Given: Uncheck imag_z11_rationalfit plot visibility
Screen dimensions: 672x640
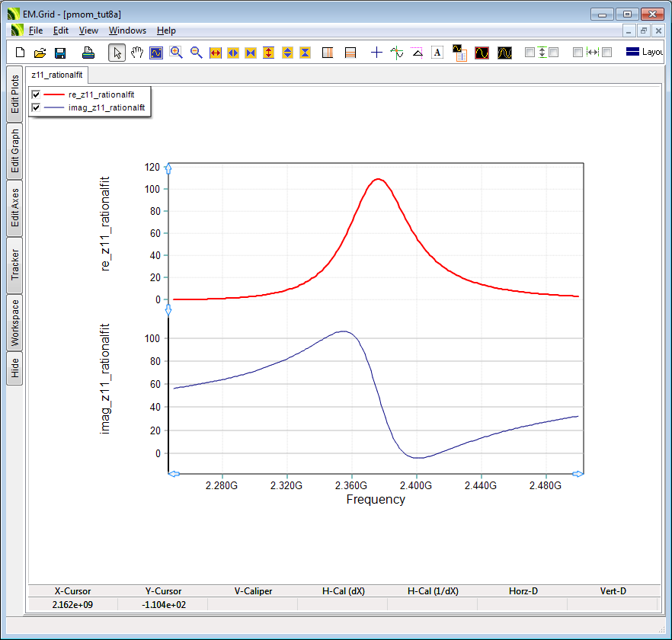Looking at the screenshot, I should pos(36,108).
